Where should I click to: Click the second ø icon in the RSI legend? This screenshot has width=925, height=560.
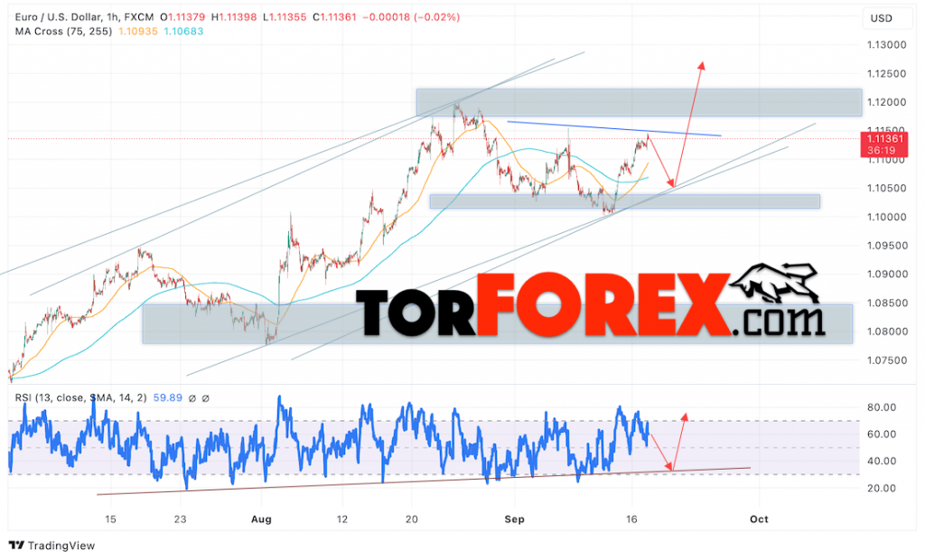coord(206,397)
